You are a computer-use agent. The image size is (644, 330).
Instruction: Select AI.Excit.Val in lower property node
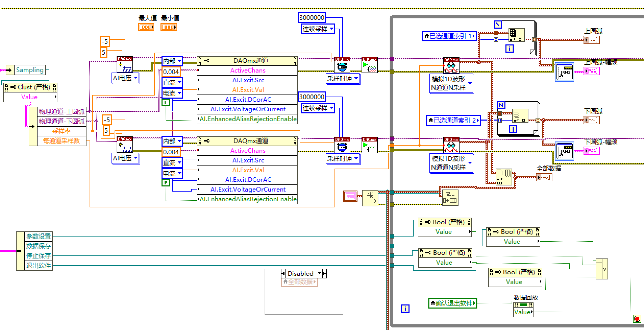pos(247,170)
